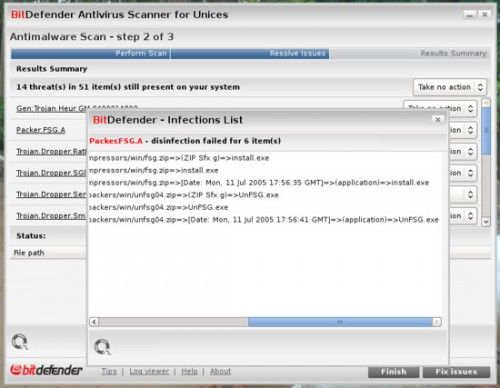Open the Tips link
This screenshot has width=500, height=388.
(109, 371)
